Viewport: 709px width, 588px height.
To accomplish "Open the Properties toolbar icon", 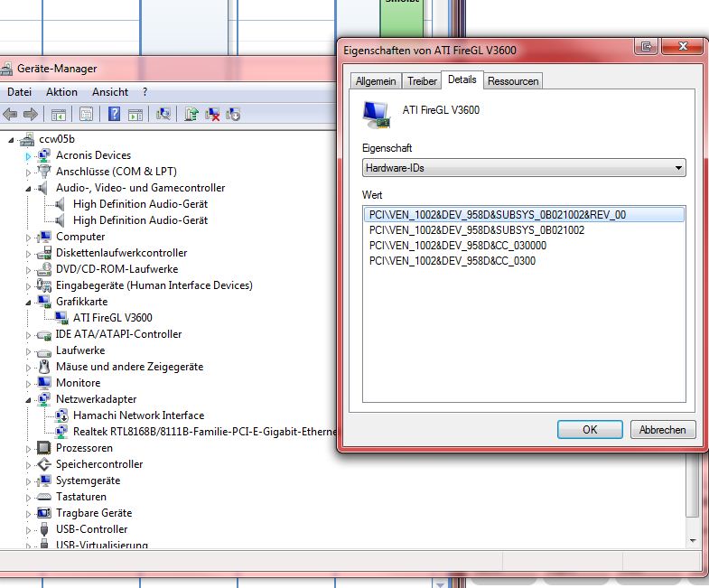I will point(86,115).
